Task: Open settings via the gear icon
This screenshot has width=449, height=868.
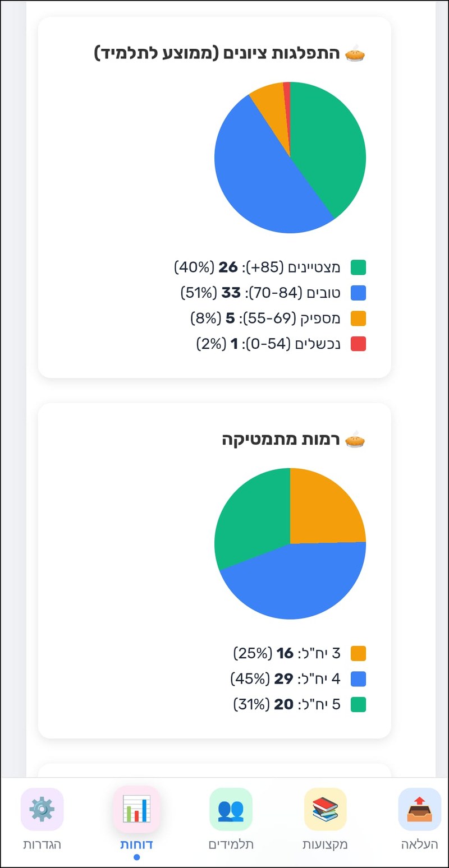Action: click(43, 809)
